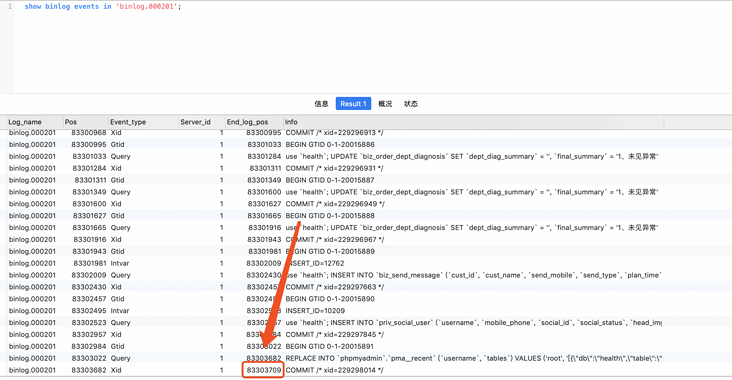The height and width of the screenshot is (380, 732).
Task: Select Info cell 'BEGIN GTID 0-1-20015891'
Action: [x=330, y=346]
